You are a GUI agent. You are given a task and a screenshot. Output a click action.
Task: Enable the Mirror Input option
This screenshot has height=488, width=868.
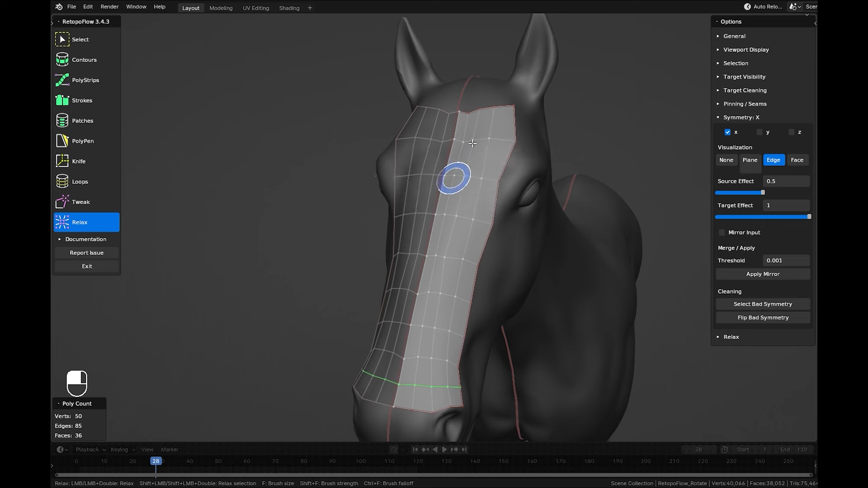(722, 232)
